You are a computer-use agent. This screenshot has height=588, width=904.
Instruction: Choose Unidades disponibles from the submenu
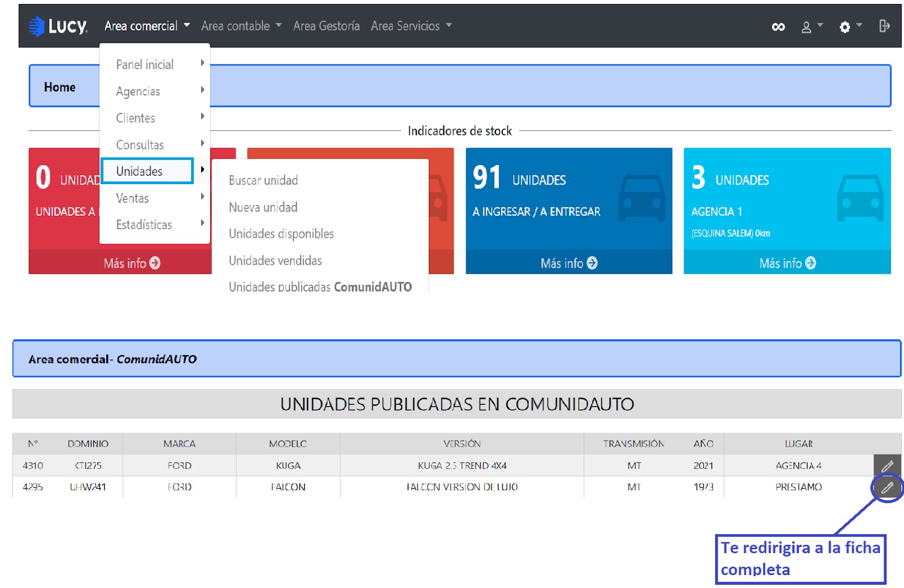coord(281,234)
